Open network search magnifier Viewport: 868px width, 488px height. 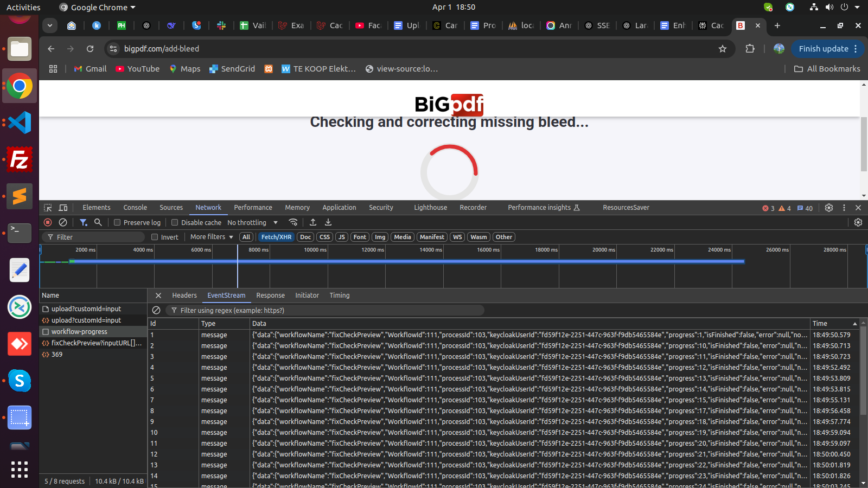click(x=98, y=222)
